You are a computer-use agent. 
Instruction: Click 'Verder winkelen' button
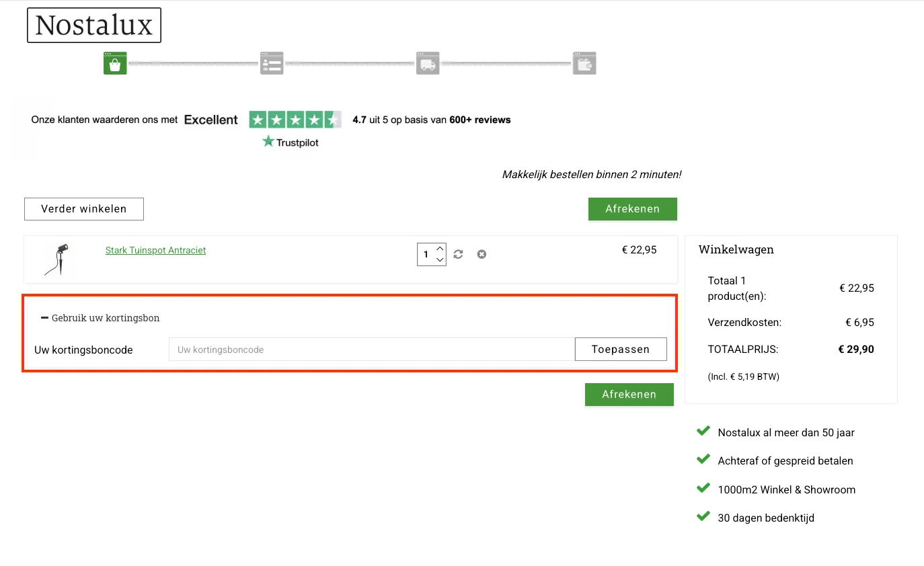coord(84,209)
